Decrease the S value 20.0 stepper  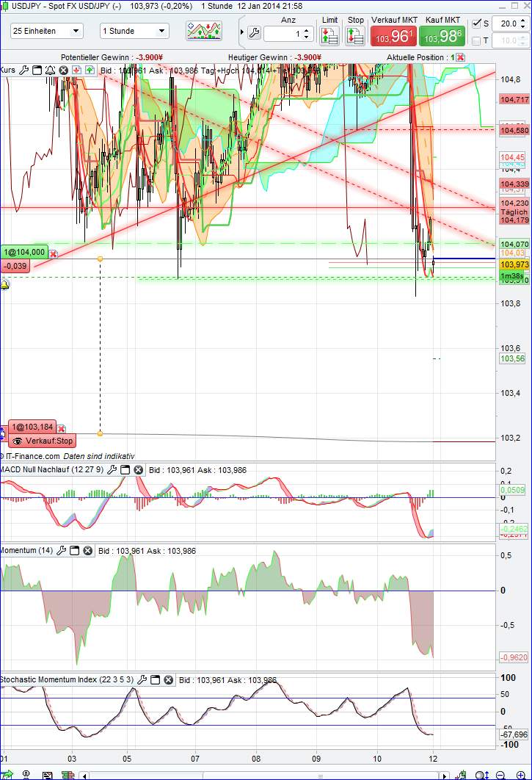coord(522,27)
